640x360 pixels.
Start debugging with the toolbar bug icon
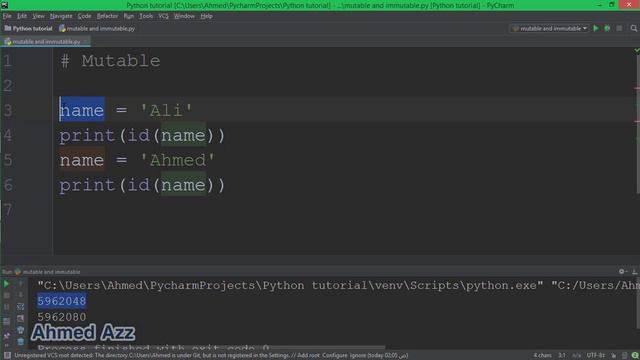pyautogui.click(x=607, y=29)
